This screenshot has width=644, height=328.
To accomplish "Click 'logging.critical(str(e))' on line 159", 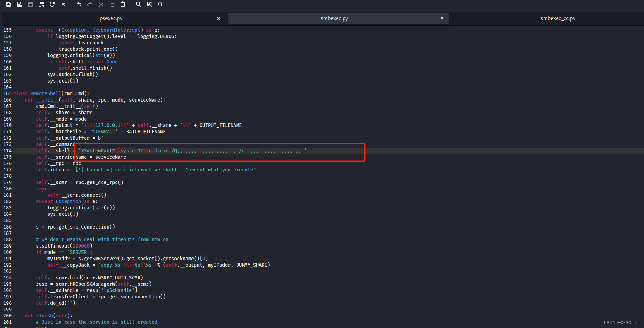I will pyautogui.click(x=81, y=55).
